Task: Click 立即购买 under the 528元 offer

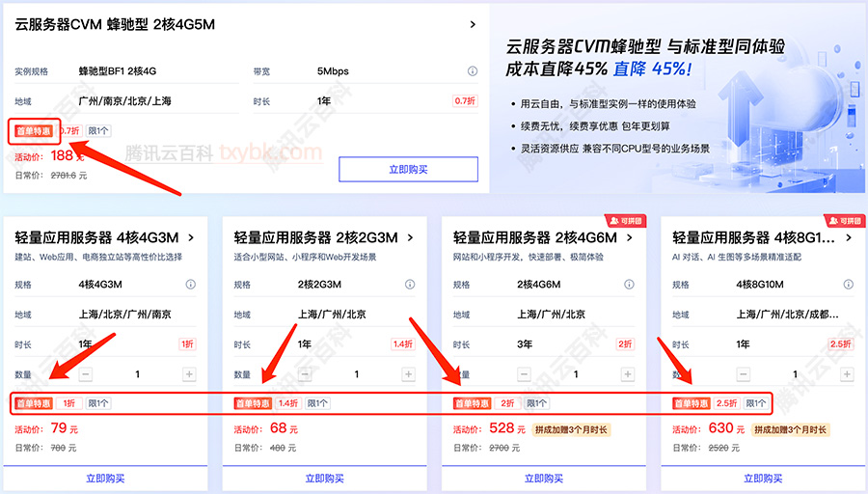Action: tap(544, 478)
